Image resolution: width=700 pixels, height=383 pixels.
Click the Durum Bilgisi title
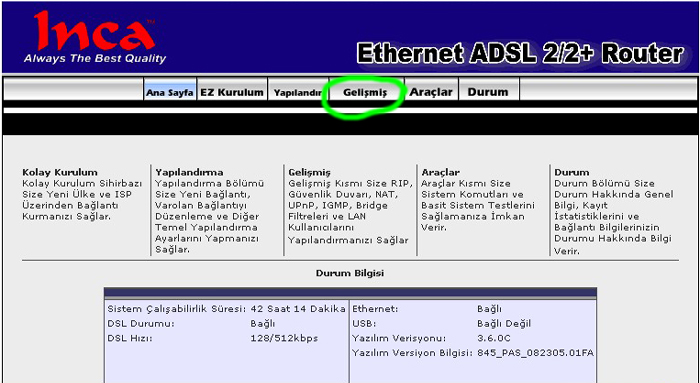[350, 273]
